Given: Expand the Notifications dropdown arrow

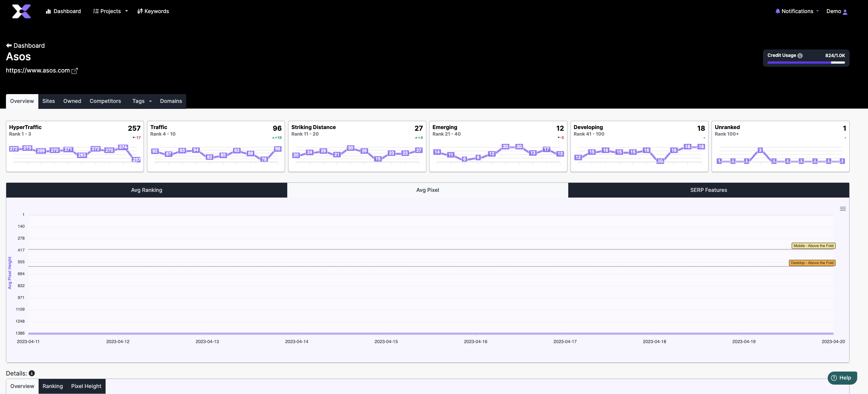Looking at the screenshot, I should [x=817, y=11].
